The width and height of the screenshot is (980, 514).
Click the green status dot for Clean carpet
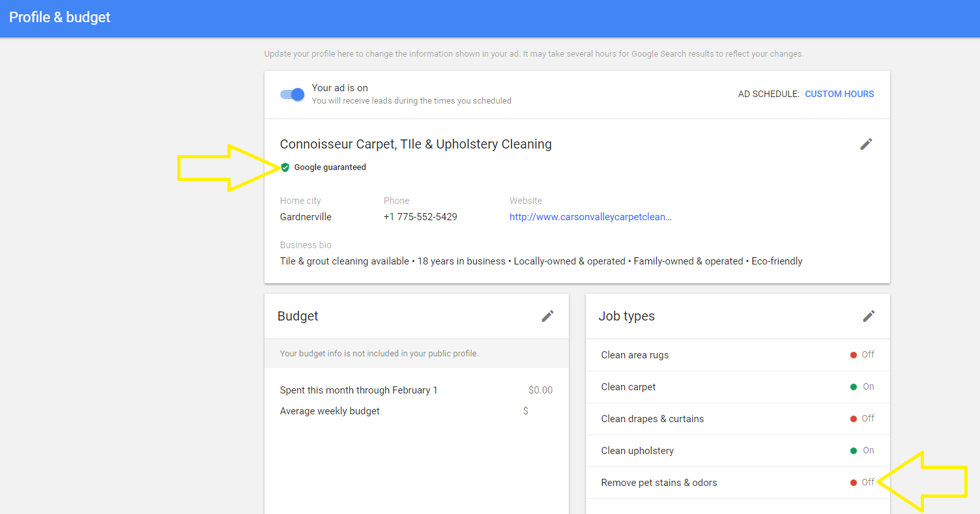tap(853, 387)
